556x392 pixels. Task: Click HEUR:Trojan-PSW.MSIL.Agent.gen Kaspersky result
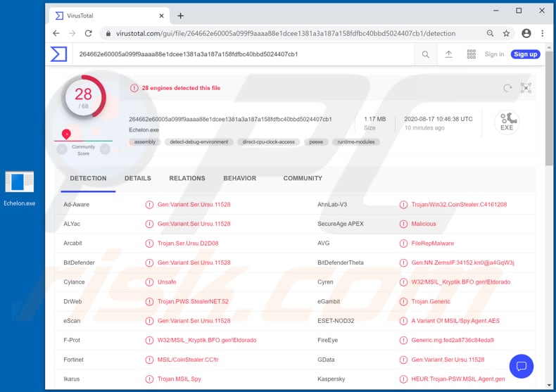click(x=457, y=379)
